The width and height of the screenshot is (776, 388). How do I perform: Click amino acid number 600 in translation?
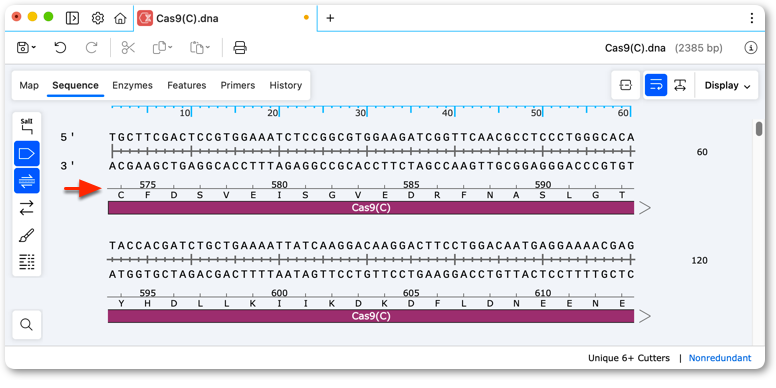click(280, 293)
